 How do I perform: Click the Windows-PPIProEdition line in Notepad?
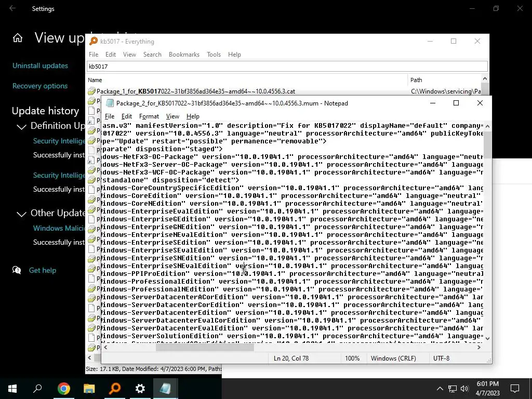[x=292, y=274]
